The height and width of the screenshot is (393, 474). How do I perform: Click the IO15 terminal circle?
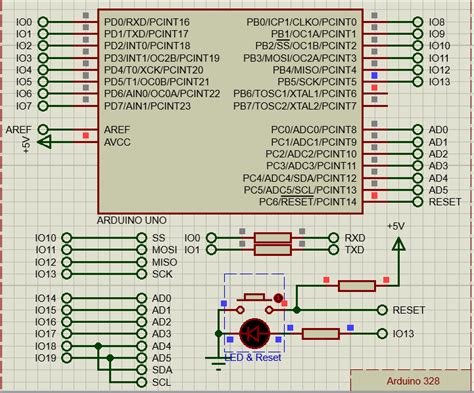click(67, 310)
